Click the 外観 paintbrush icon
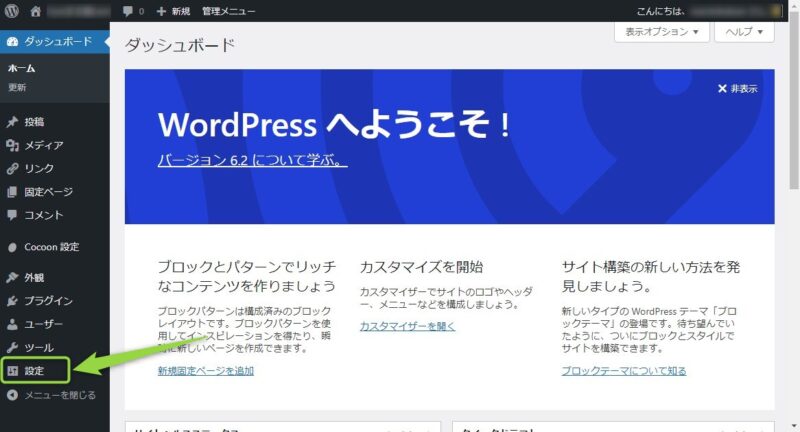This screenshot has width=800, height=432. (x=12, y=277)
